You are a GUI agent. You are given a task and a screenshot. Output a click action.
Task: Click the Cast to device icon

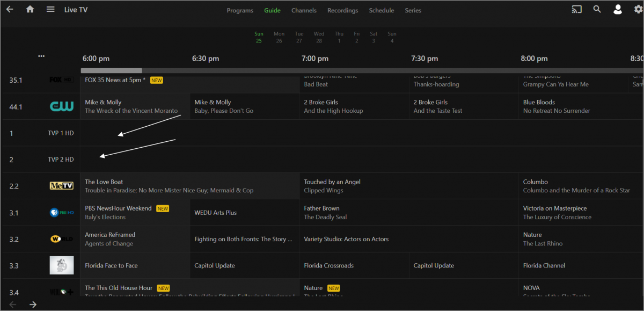pos(576,9)
